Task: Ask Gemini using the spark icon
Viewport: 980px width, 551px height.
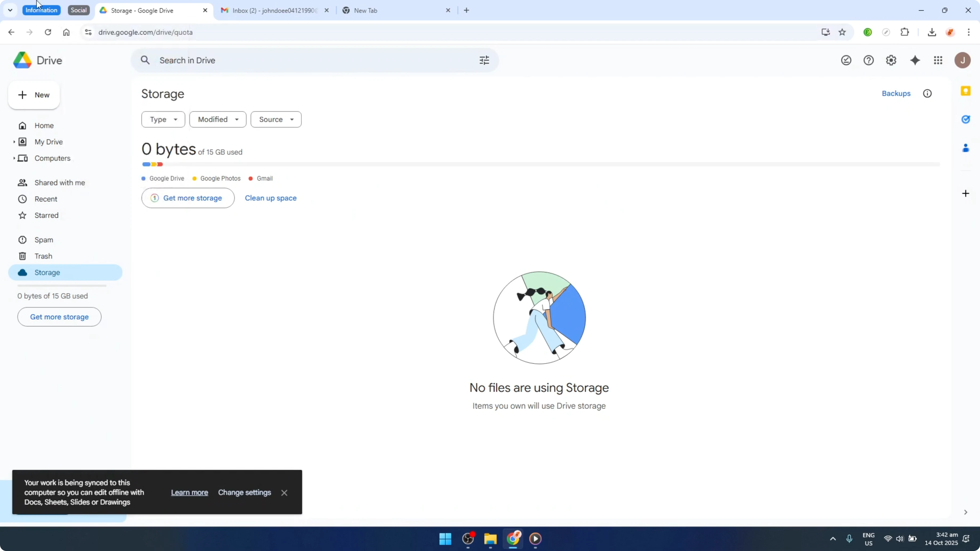Action: (915, 60)
